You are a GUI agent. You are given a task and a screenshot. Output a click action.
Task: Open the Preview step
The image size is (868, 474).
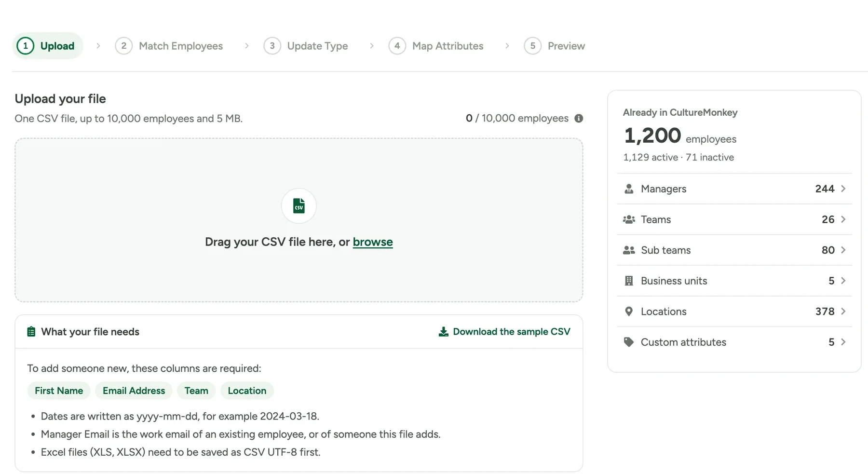pyautogui.click(x=555, y=46)
